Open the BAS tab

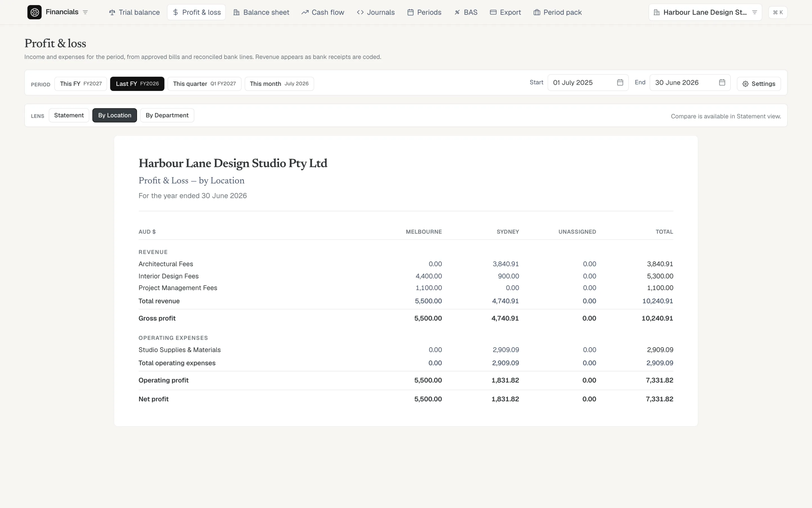(x=466, y=12)
